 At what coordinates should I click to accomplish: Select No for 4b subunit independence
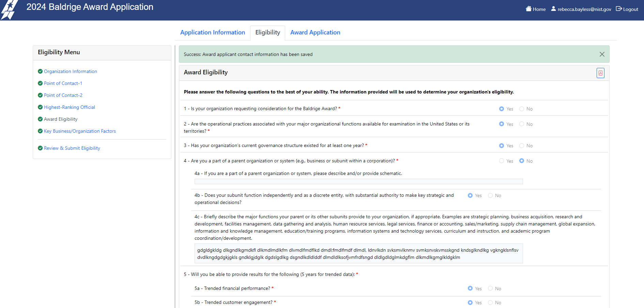[x=490, y=195]
